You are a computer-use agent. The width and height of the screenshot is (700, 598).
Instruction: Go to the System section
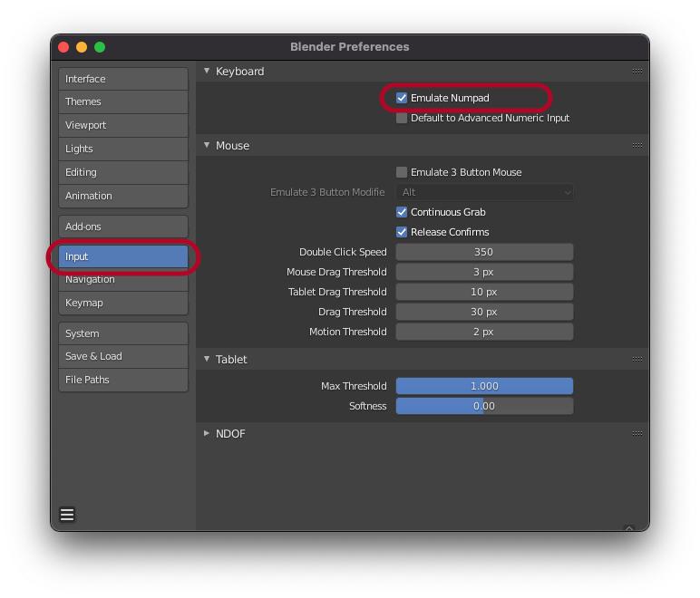click(x=123, y=333)
